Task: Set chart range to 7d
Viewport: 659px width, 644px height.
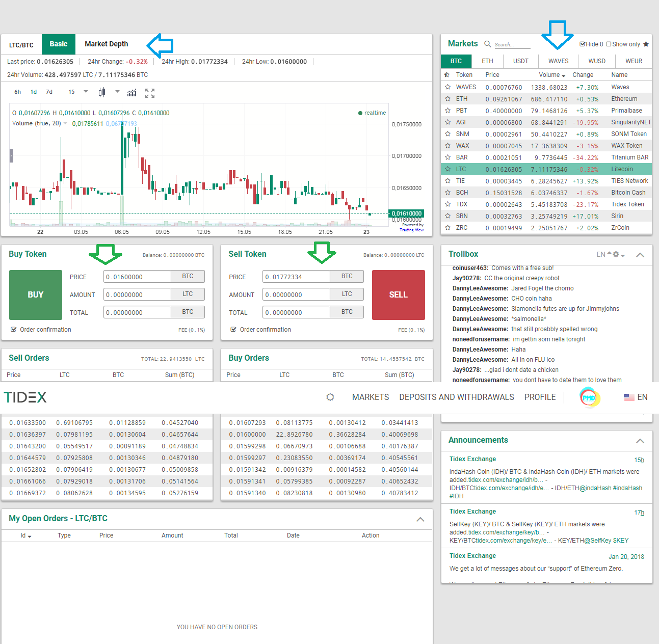Action: 49,92
